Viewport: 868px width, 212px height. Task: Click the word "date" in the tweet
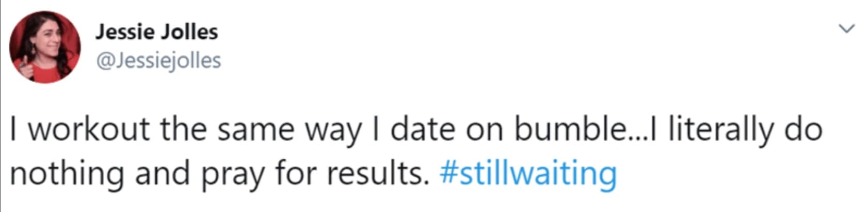click(422, 129)
